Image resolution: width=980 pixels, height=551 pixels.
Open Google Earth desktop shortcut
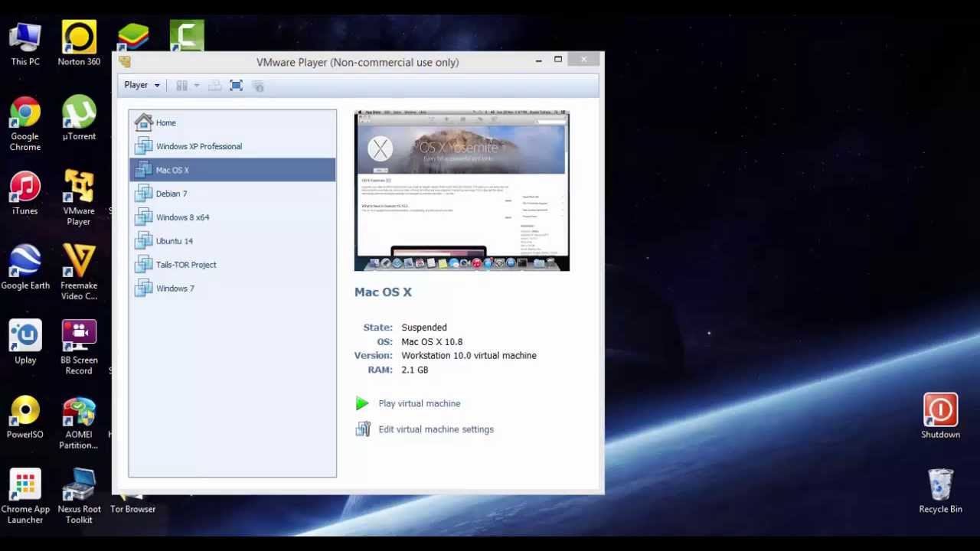[25, 268]
